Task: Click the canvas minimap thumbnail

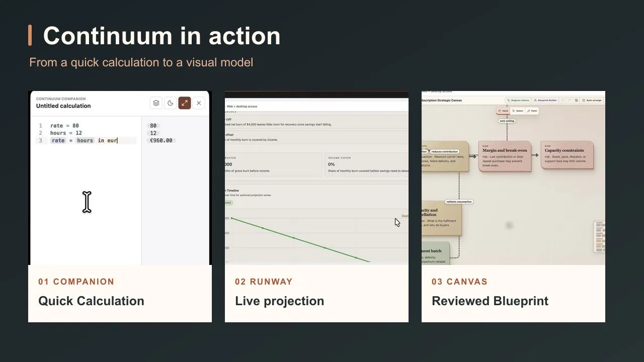Action: click(x=599, y=237)
